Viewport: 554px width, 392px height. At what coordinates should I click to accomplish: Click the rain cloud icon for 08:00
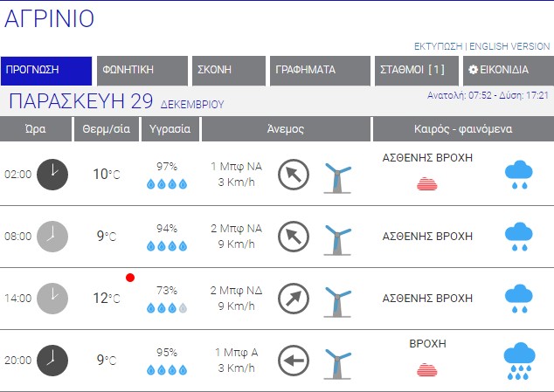pyautogui.click(x=519, y=237)
